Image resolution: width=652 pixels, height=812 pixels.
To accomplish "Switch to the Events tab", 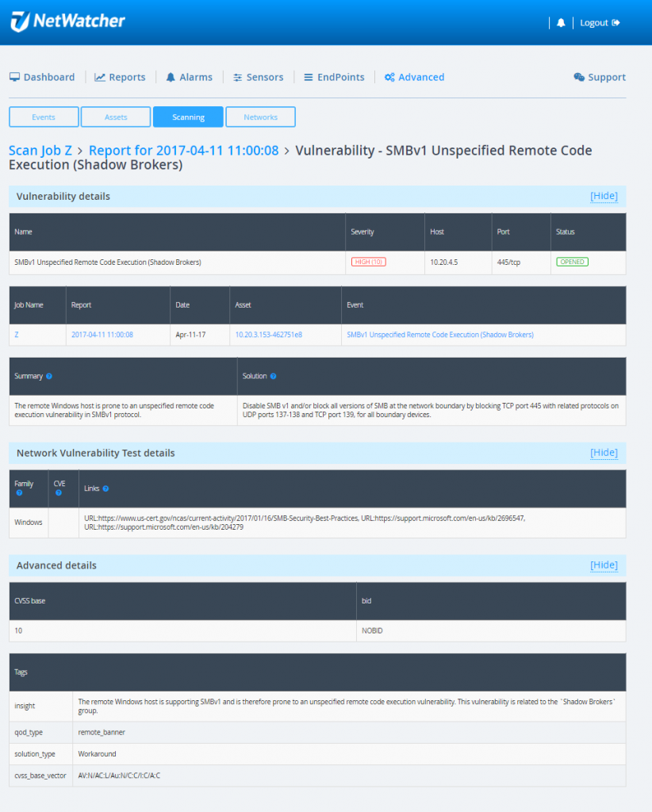I will 43,117.
